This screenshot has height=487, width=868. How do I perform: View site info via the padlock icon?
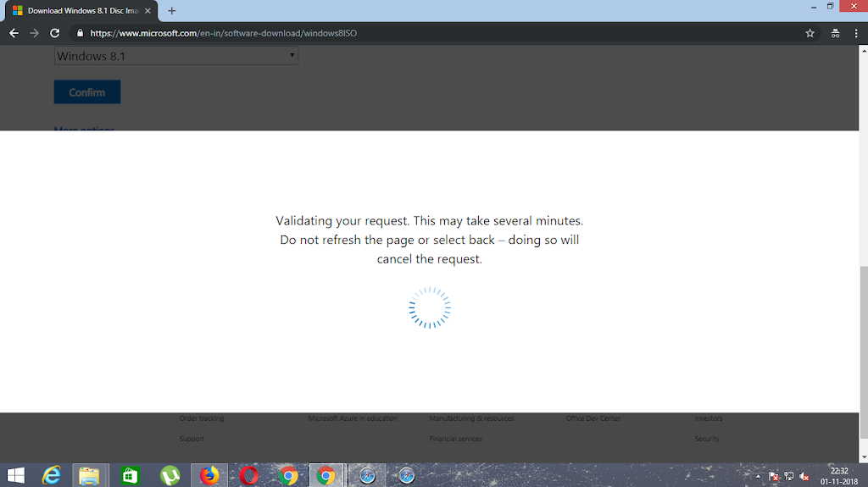click(81, 34)
